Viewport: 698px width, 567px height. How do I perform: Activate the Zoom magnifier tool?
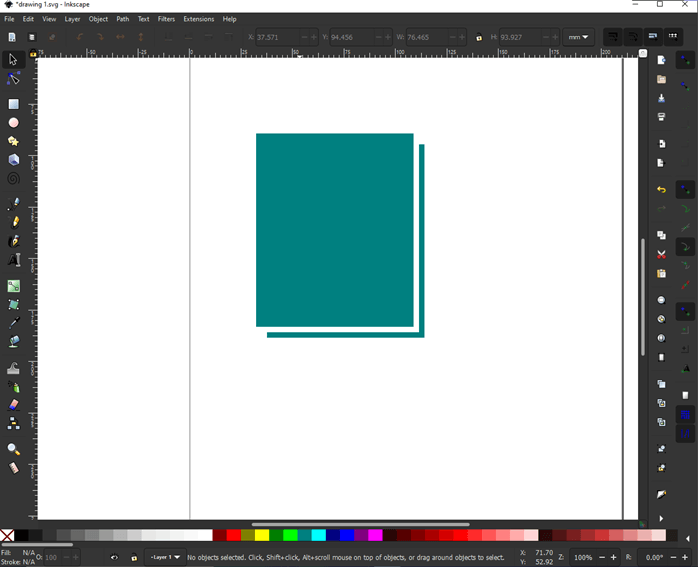[14, 450]
